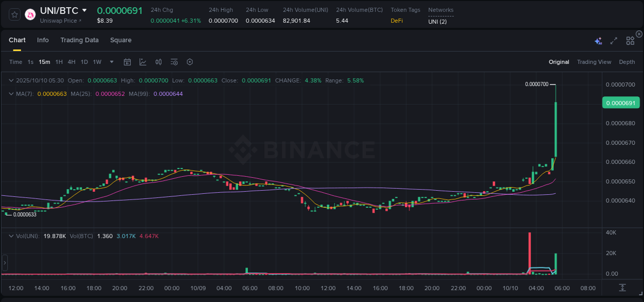The width and height of the screenshot is (644, 302).
Task: Open the indicators visibility list icon
Action: (174, 62)
